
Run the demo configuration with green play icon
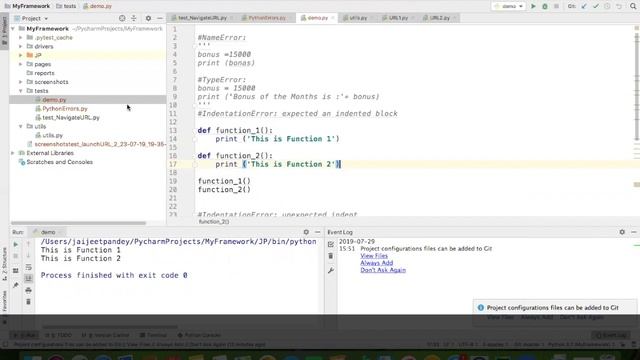coord(533,6)
